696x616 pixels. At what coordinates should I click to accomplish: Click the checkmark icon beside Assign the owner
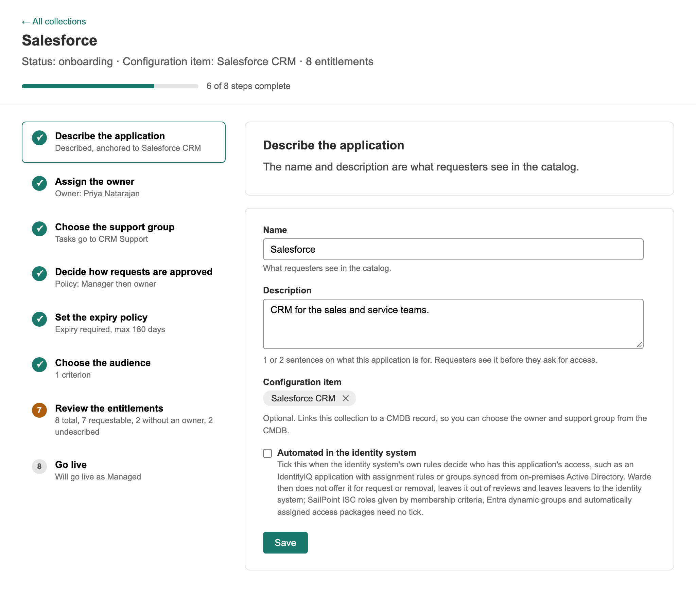tap(39, 183)
